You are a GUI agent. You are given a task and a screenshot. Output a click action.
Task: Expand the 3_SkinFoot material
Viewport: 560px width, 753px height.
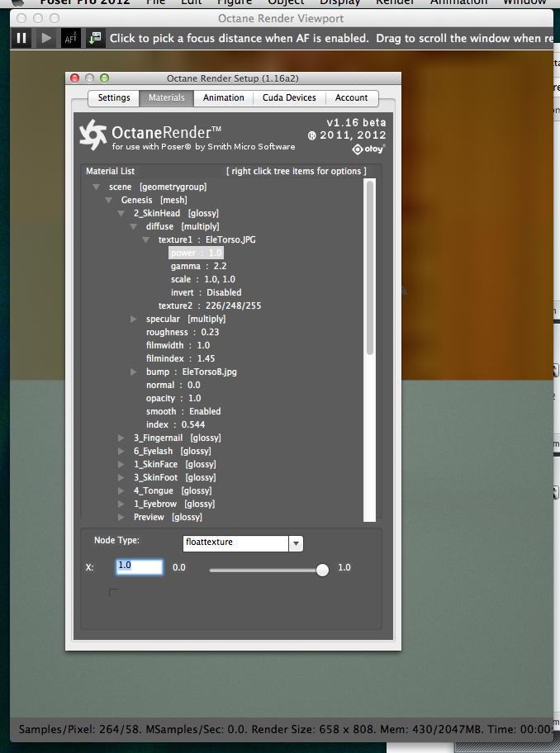[x=121, y=477]
